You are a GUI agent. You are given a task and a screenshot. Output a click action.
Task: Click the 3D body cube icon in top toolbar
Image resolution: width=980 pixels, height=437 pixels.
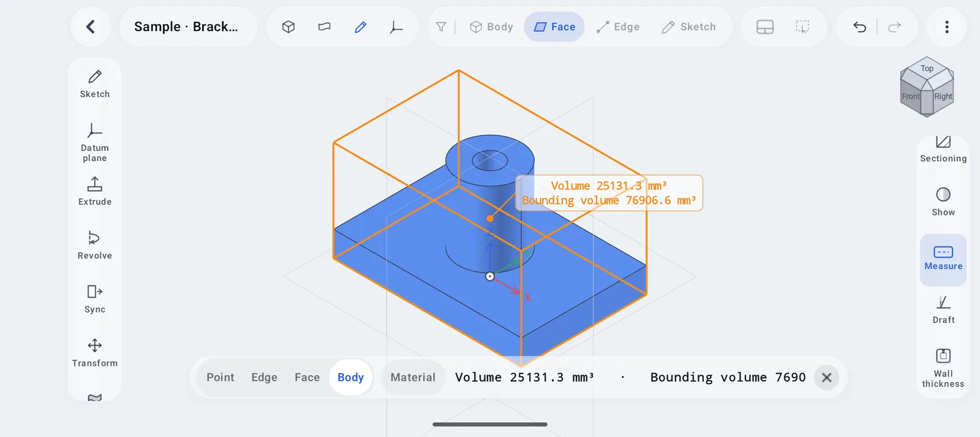click(x=288, y=27)
